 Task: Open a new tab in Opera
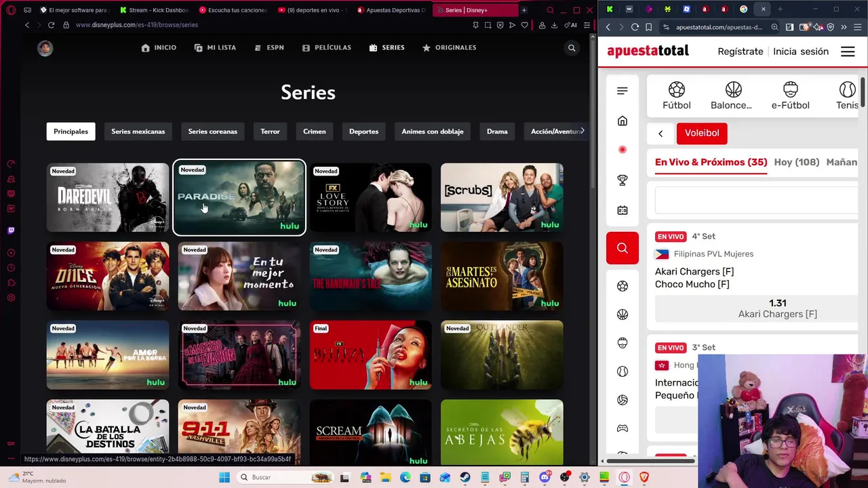pos(524,10)
